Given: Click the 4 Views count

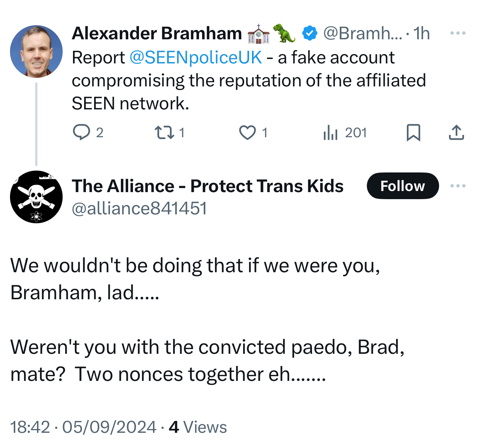Looking at the screenshot, I should (x=197, y=427).
